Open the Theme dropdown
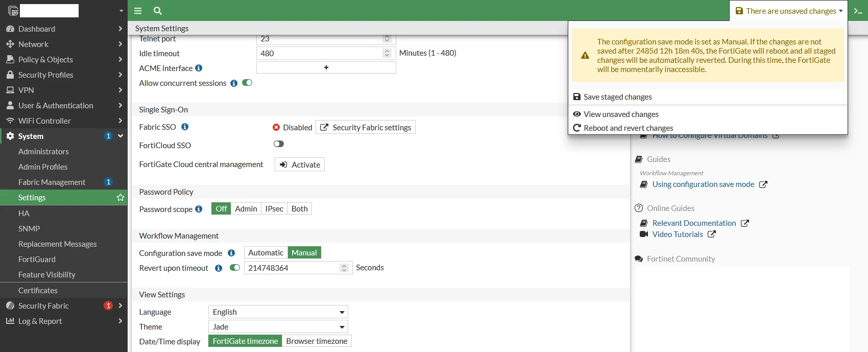 pos(278,327)
